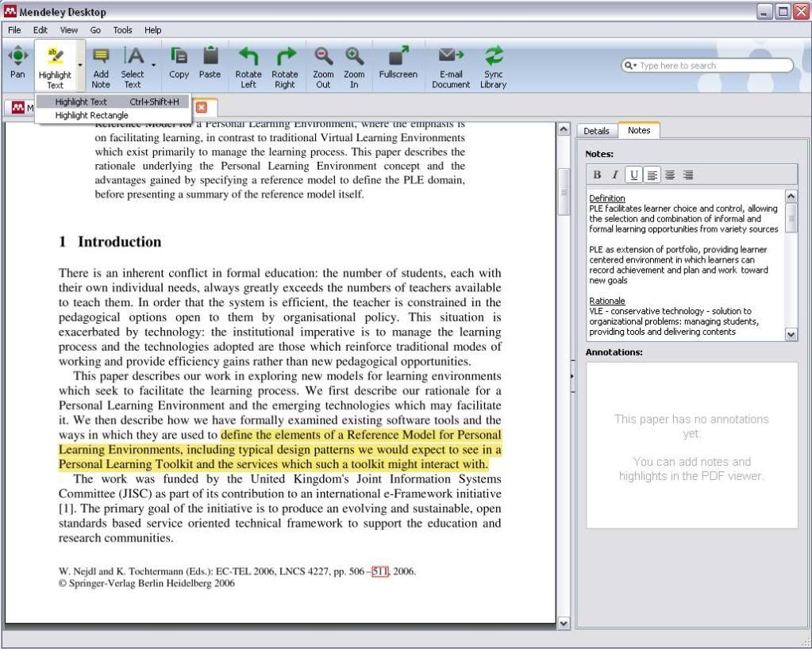Open the Edit menu
Viewport: 812px width, 649px height.
[40, 30]
